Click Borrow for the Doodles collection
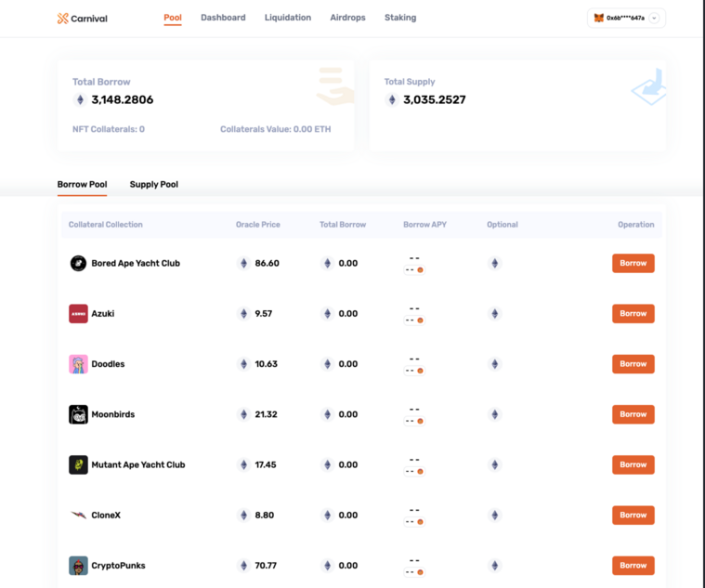 (x=633, y=364)
